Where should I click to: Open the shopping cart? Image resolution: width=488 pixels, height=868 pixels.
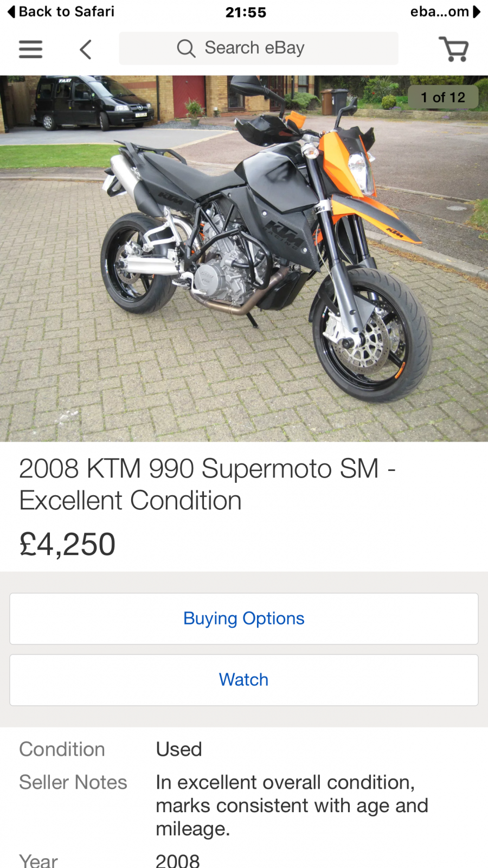click(453, 49)
